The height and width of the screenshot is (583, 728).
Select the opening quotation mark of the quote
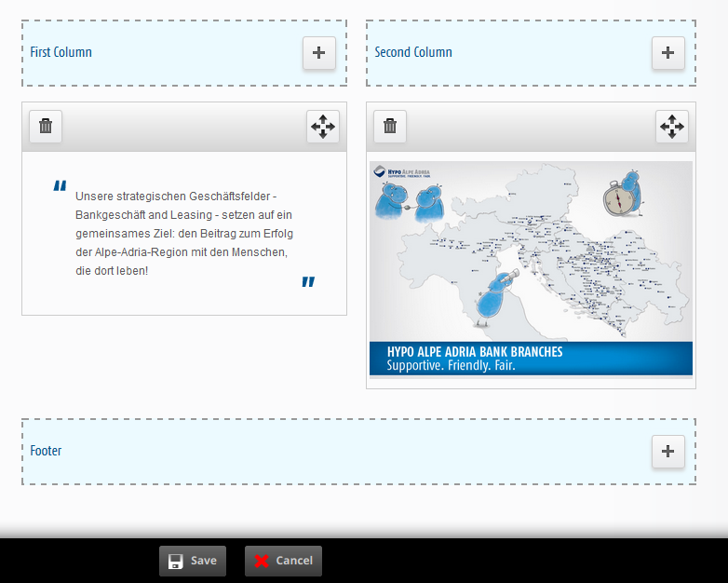click(x=60, y=185)
